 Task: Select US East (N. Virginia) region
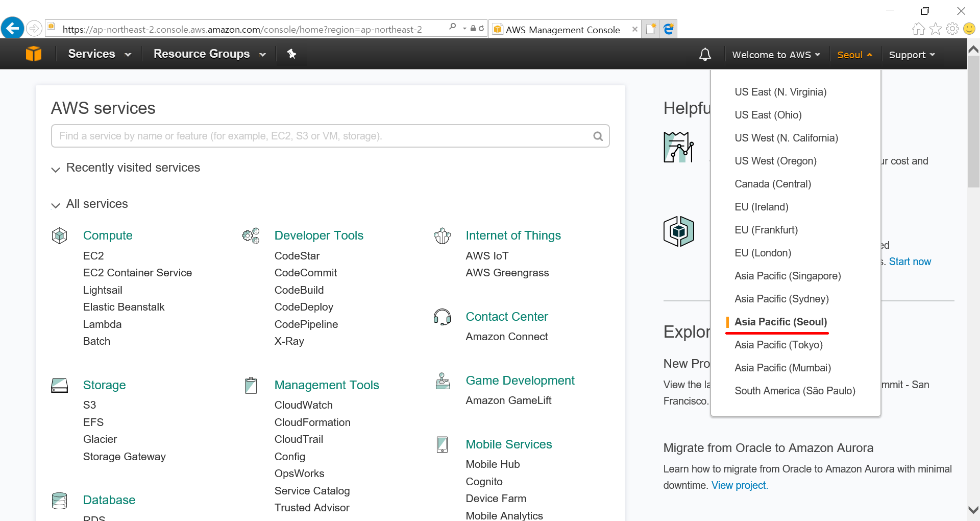(x=780, y=92)
